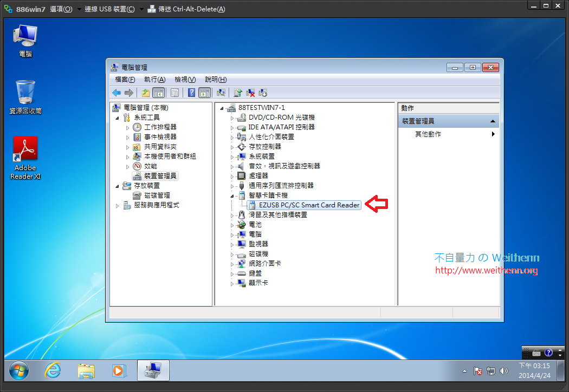This screenshot has width=569, height=392.
Task: Click the 資源回收筒 desktop icon
Action: pos(25,97)
